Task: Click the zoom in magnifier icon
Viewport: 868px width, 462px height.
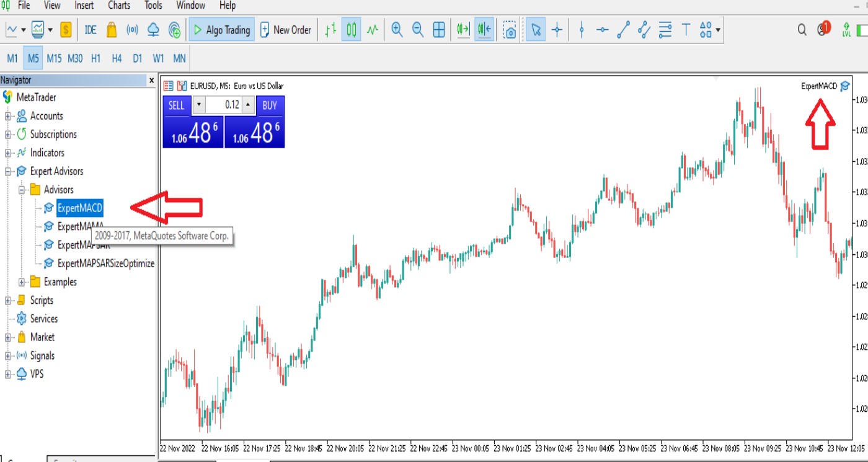Action: [397, 30]
